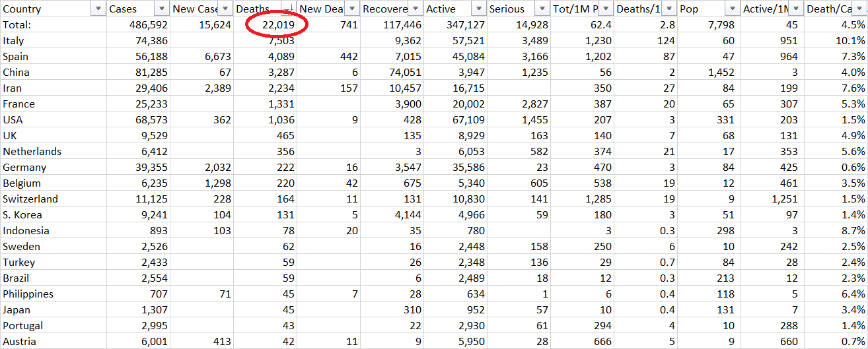
Task: Select the 'Netherlands' country cell
Action: (x=54, y=151)
